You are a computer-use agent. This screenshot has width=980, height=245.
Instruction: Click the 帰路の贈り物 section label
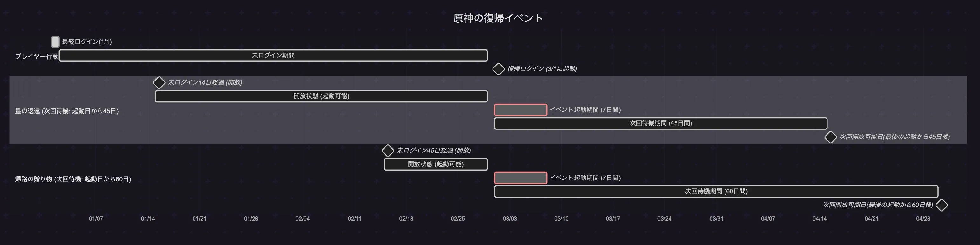click(x=73, y=179)
